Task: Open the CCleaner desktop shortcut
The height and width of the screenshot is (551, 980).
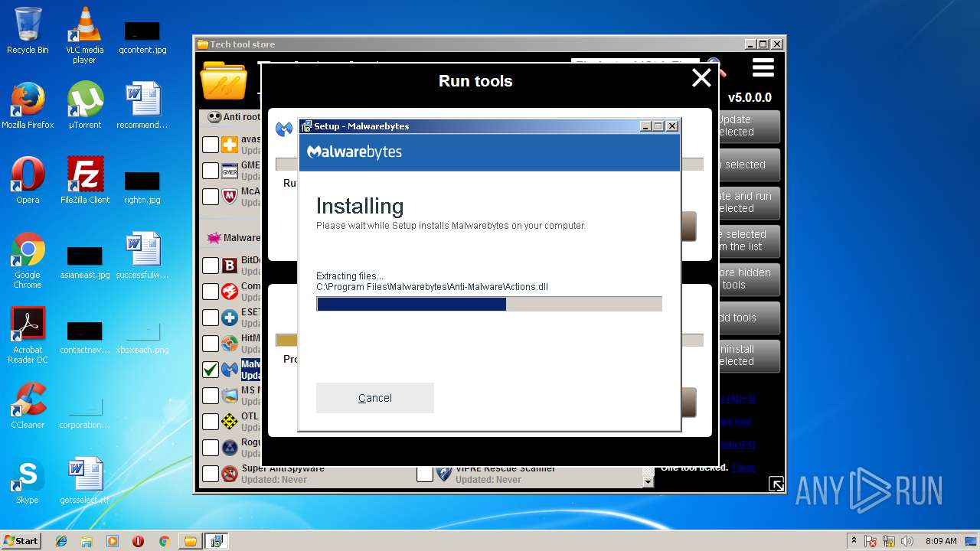Action: (28, 406)
